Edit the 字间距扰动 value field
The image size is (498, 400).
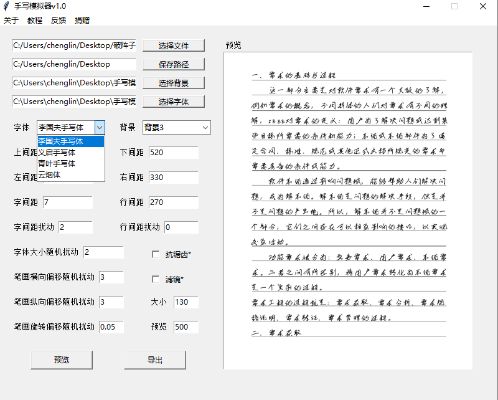pyautogui.click(x=75, y=227)
